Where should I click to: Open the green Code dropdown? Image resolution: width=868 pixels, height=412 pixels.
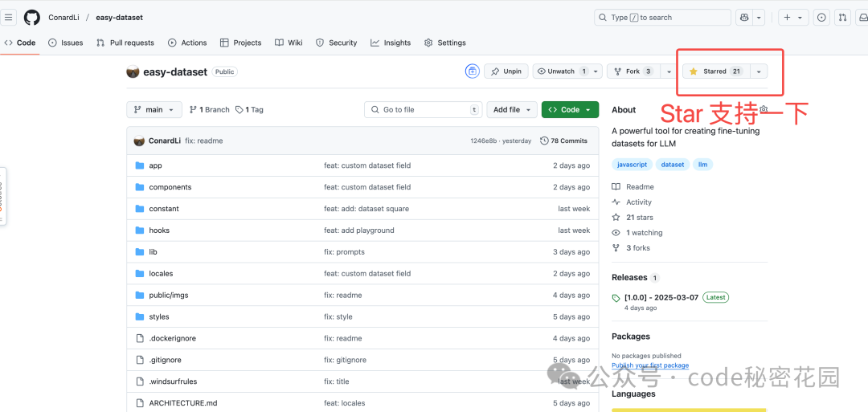coord(570,109)
